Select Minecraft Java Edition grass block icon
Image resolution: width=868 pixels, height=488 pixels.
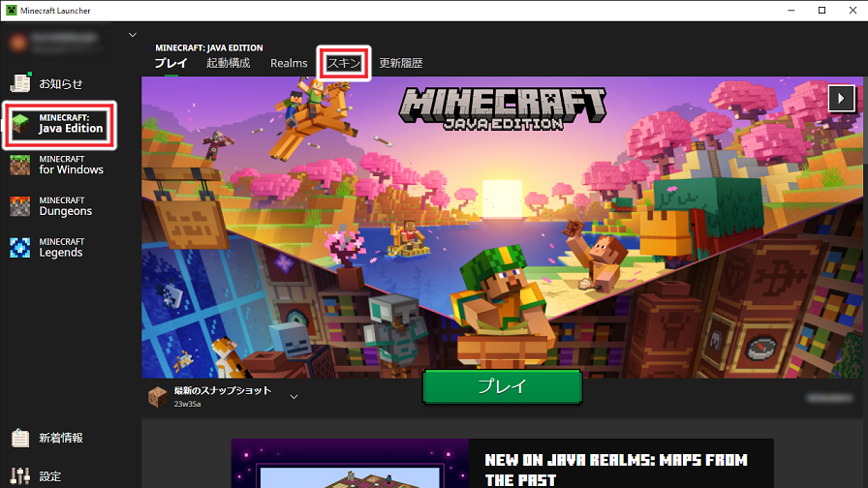20,123
